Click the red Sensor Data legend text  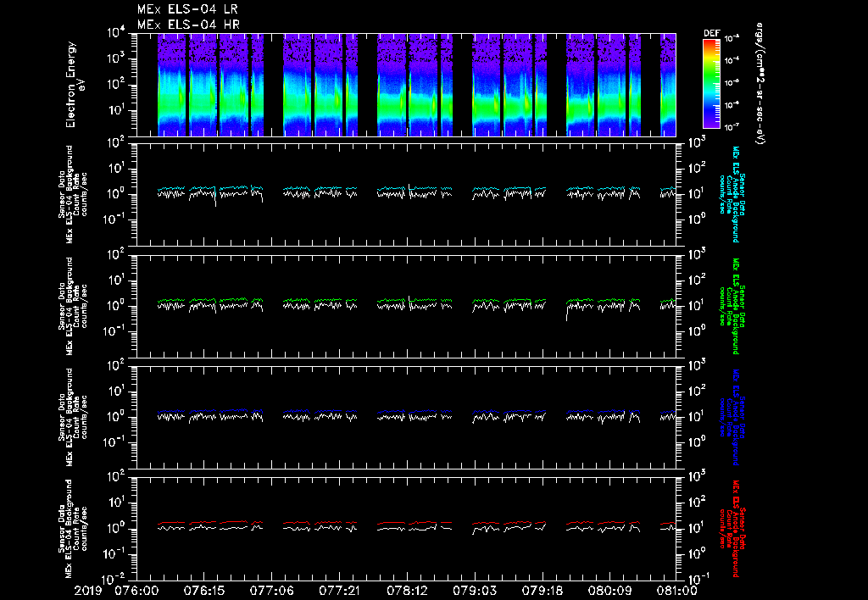coord(732,529)
